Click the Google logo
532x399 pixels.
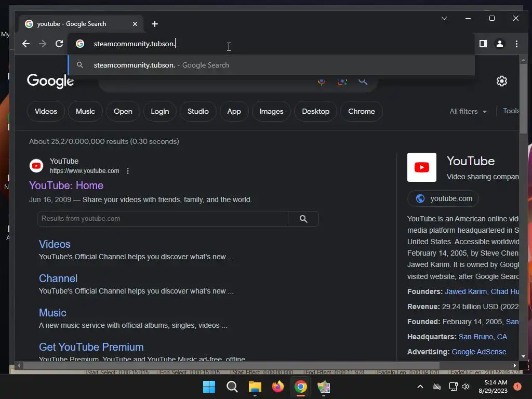pyautogui.click(x=50, y=81)
